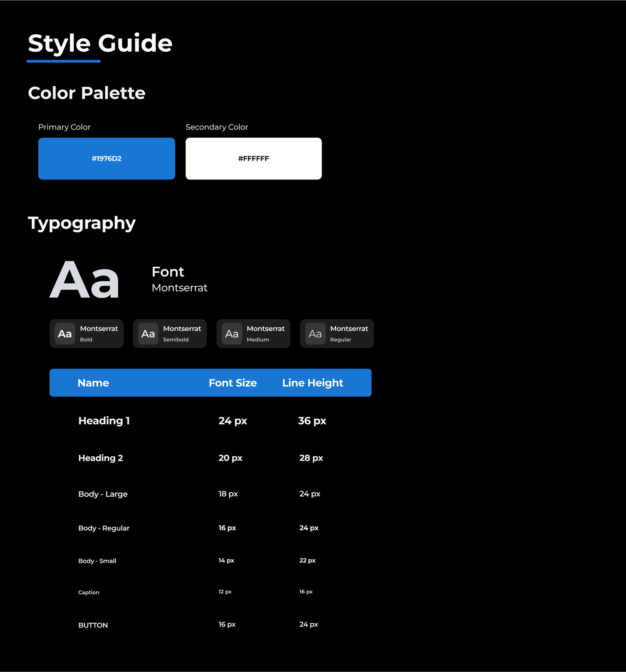The height and width of the screenshot is (672, 626).
Task: Click the Body - Regular style name
Action: [x=104, y=528]
